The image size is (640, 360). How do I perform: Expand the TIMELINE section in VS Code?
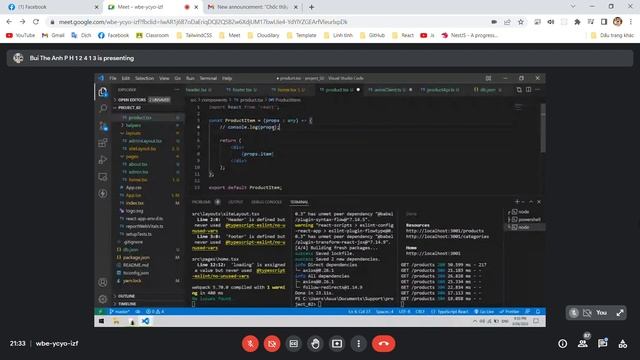pyautogui.click(x=127, y=304)
